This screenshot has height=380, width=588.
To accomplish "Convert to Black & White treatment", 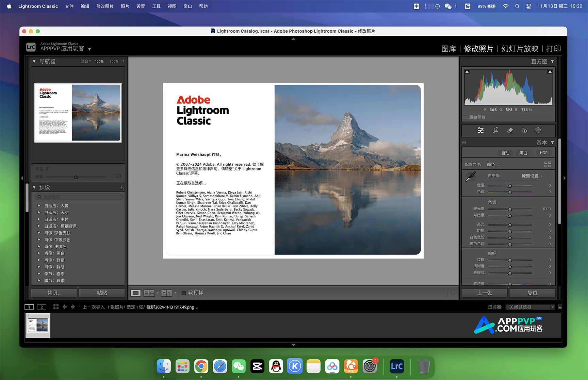I will pyautogui.click(x=523, y=153).
